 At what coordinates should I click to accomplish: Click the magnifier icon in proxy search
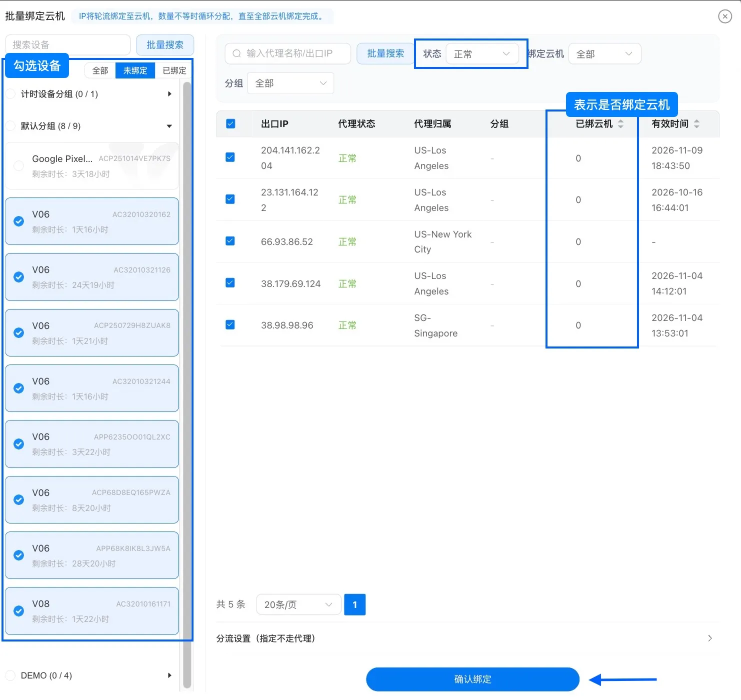tap(237, 53)
